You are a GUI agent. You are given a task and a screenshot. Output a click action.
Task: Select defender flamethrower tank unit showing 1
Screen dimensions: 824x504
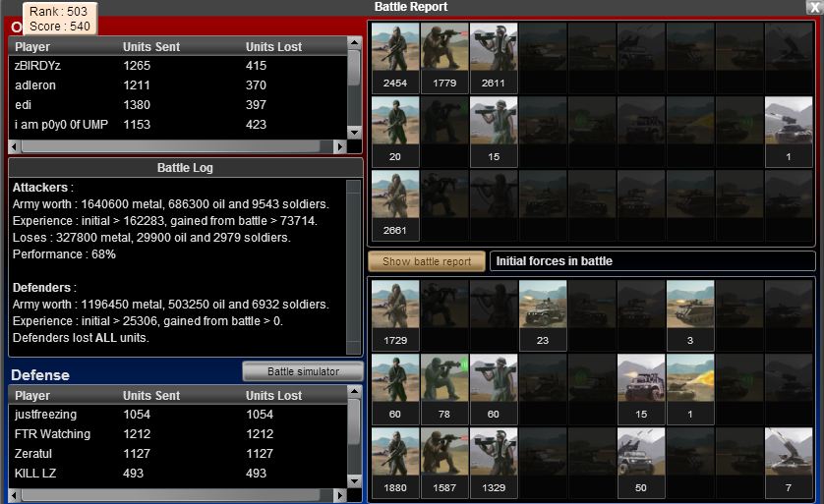coord(690,389)
